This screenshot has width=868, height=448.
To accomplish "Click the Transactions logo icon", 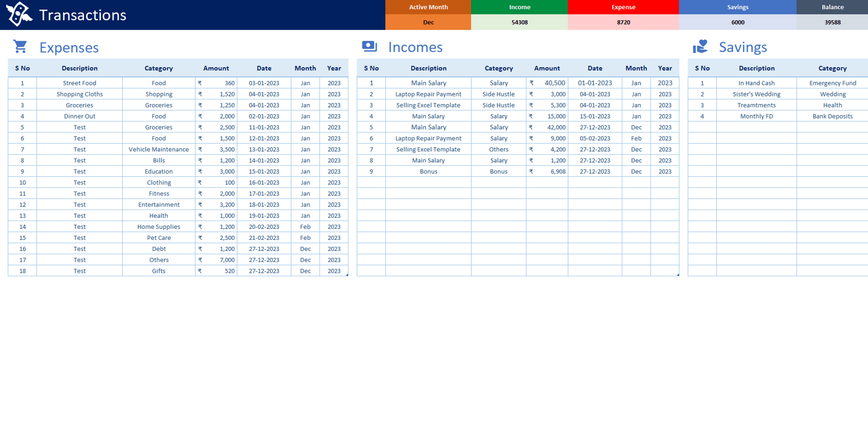I will coord(19,14).
